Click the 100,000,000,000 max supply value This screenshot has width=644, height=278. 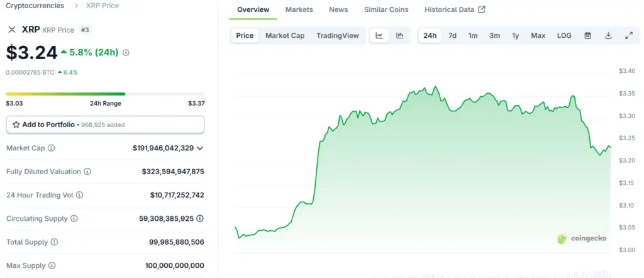[x=175, y=265]
